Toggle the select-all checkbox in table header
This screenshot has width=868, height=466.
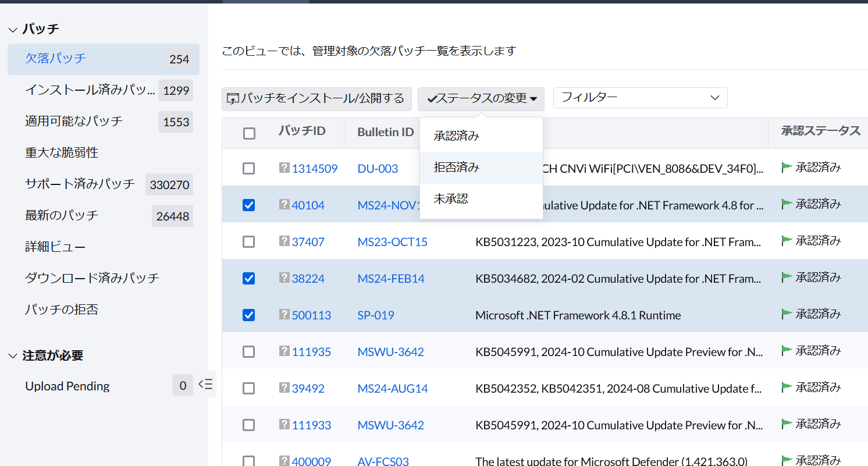pyautogui.click(x=249, y=134)
